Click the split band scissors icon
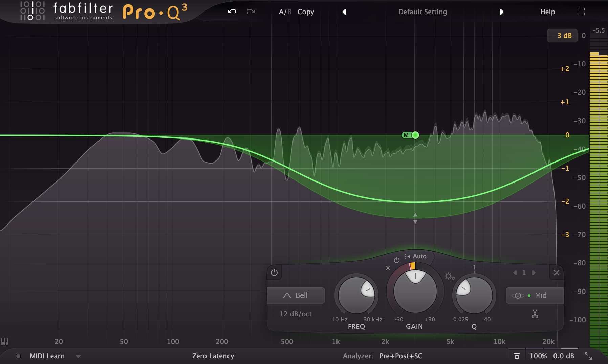The width and height of the screenshot is (608, 364). (x=535, y=314)
